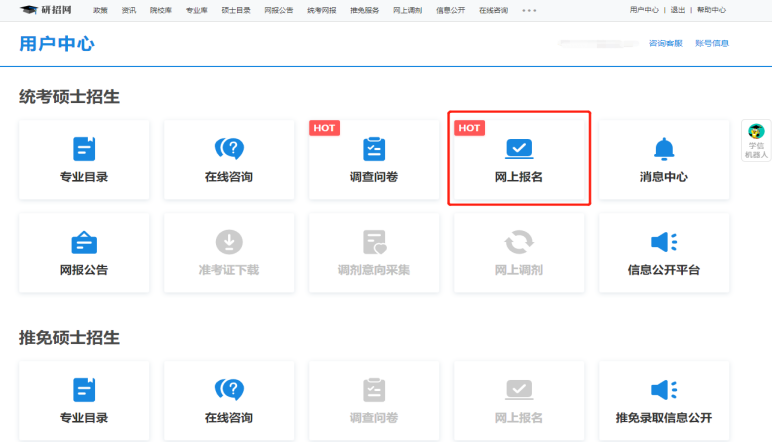Open 信息公开 in top navigation
The image size is (772, 442).
click(450, 10)
